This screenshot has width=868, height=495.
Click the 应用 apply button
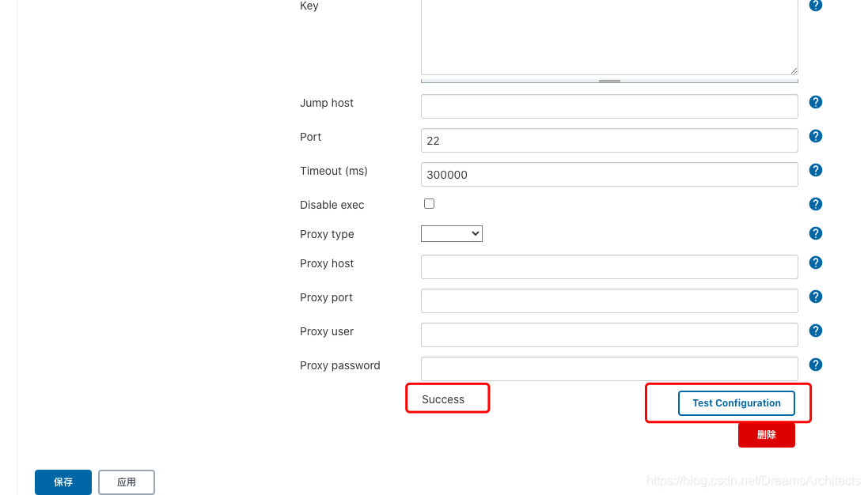click(127, 482)
